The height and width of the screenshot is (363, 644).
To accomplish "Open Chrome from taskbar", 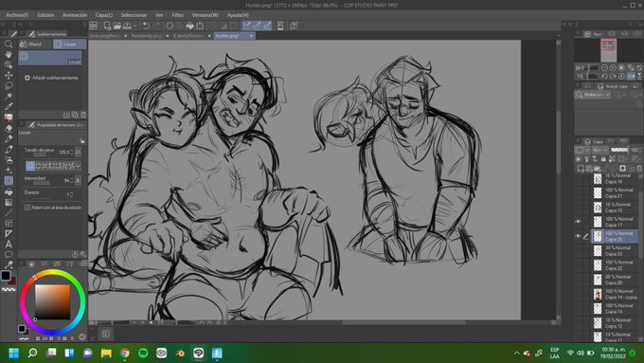I will coord(124,353).
